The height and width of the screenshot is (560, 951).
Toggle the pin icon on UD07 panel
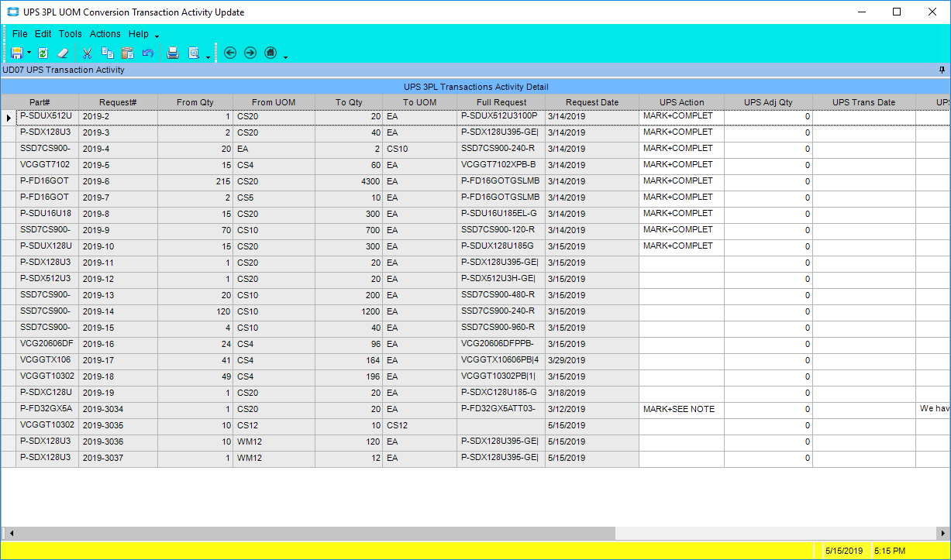pos(942,70)
